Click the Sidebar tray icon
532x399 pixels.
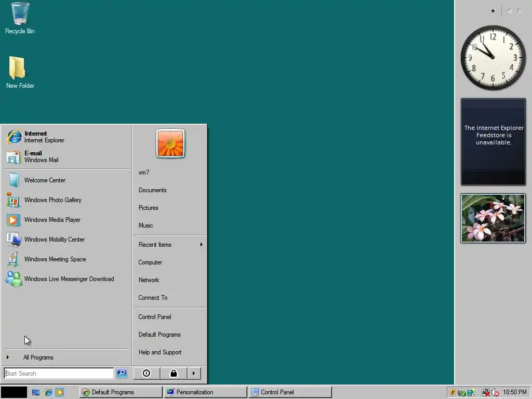click(471, 393)
